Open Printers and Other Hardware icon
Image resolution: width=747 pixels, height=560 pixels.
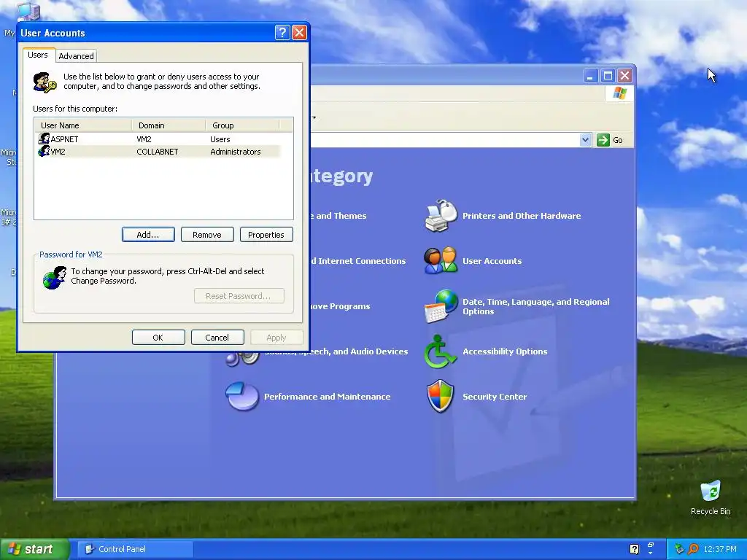click(441, 216)
